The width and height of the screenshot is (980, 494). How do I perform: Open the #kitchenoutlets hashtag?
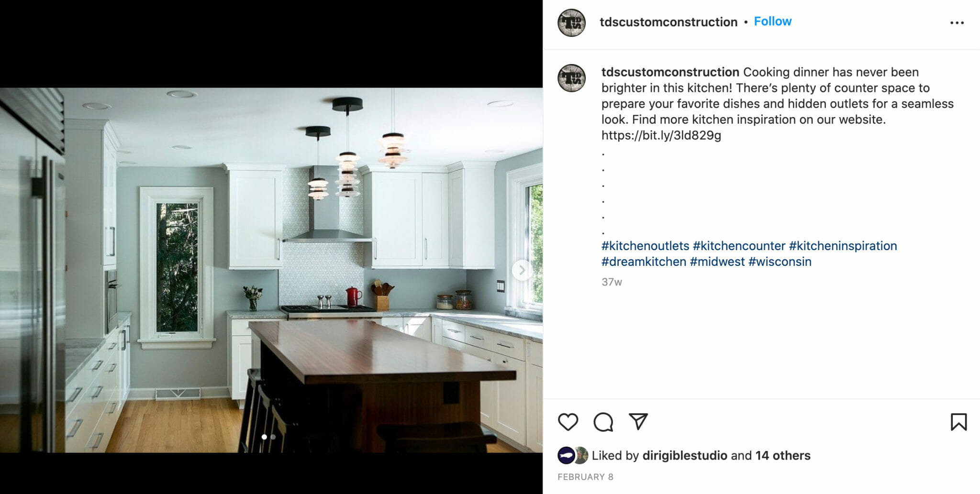click(x=645, y=246)
